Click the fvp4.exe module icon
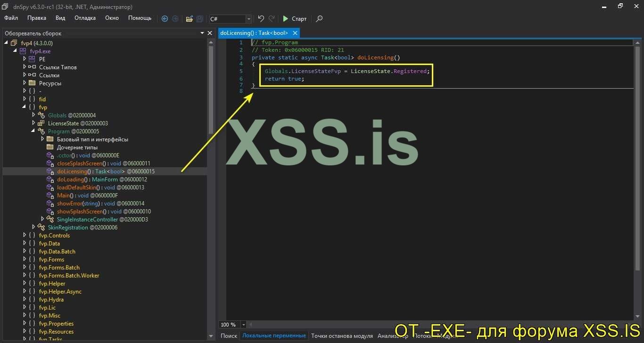The image size is (644, 343). click(x=23, y=51)
